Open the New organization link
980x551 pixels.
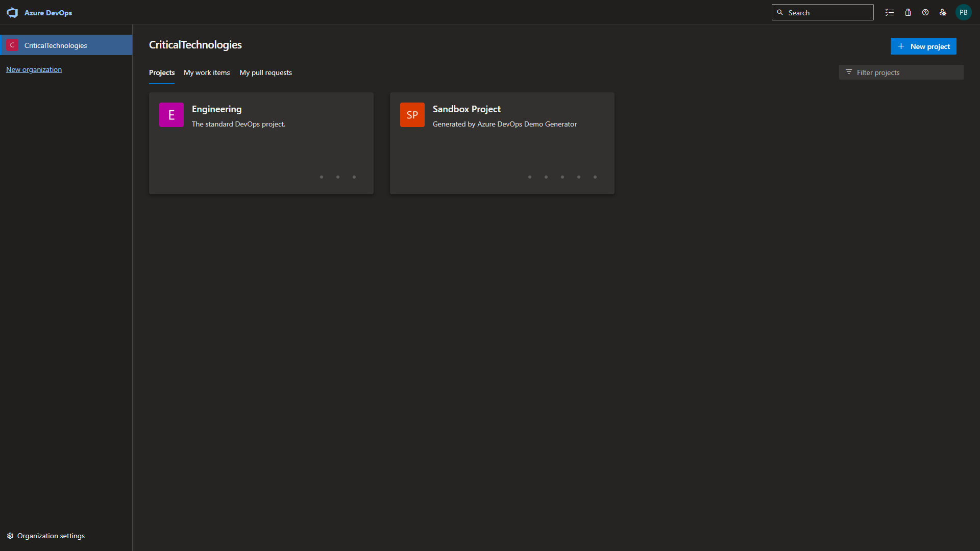(34, 69)
